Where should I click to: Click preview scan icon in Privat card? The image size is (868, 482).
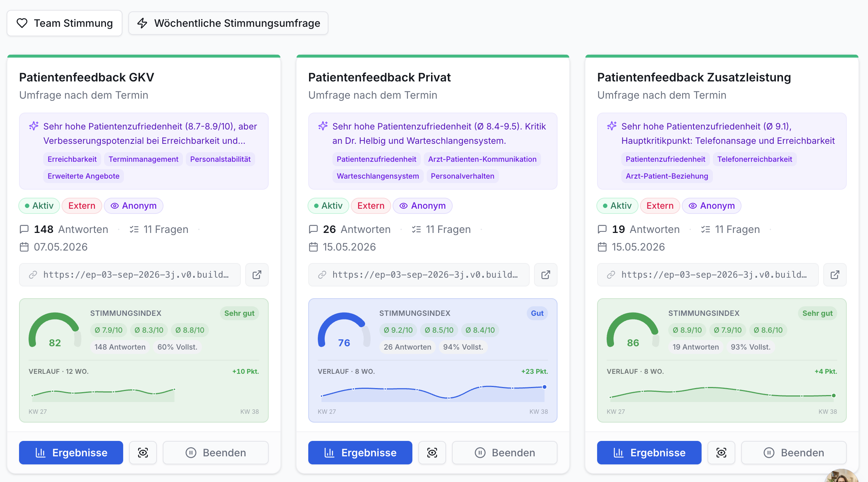432,453
